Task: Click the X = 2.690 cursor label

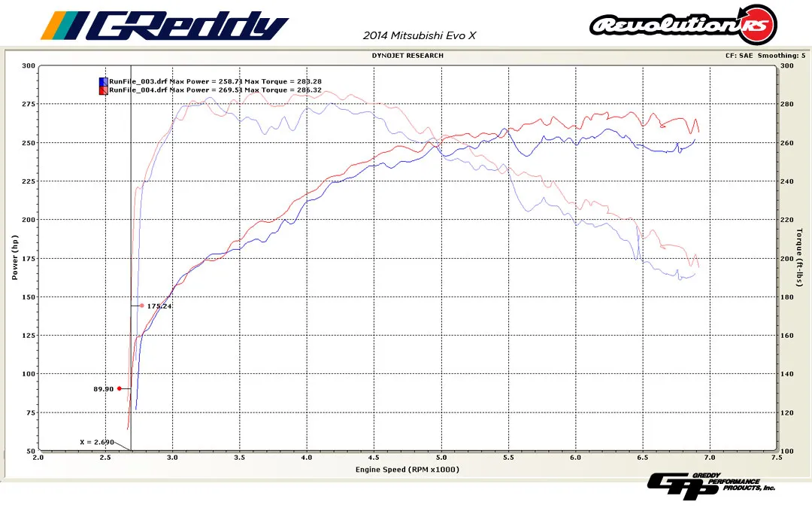Action: tap(97, 442)
